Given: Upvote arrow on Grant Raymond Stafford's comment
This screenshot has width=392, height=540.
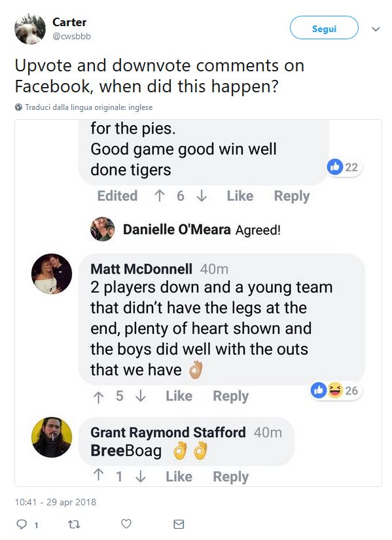Looking at the screenshot, I should (x=98, y=475).
